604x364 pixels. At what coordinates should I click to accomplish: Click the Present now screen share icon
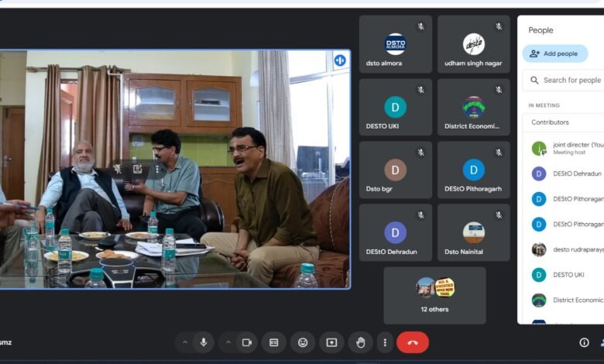[x=331, y=342]
